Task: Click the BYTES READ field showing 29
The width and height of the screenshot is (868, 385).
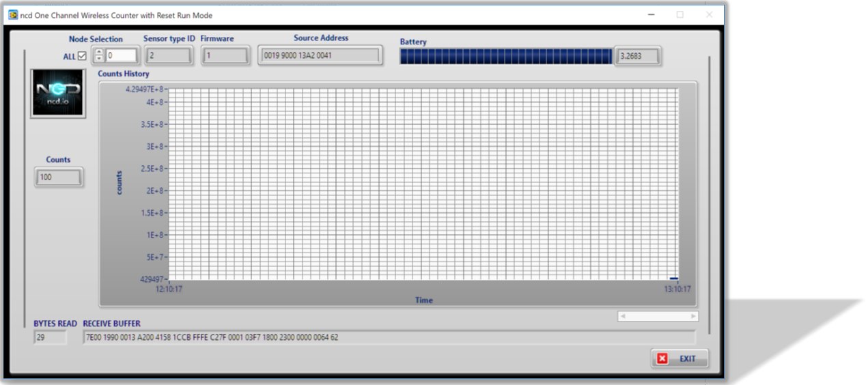Action: [50, 337]
